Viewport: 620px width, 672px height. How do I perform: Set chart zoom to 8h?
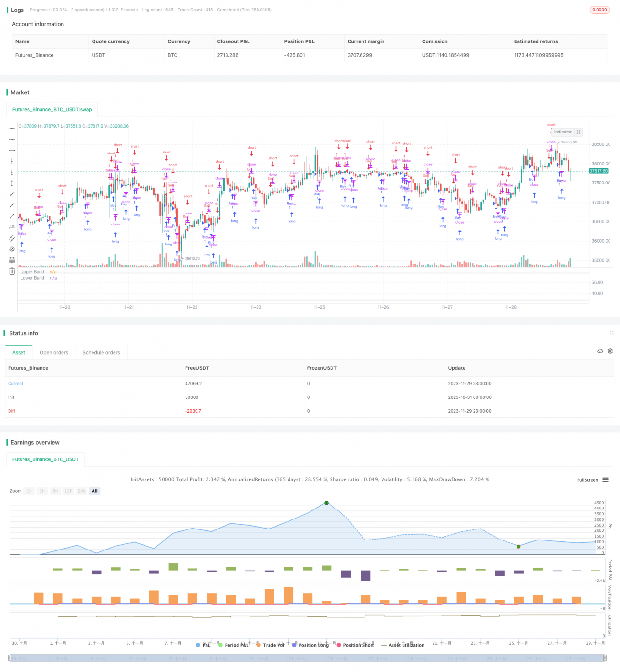pos(55,491)
